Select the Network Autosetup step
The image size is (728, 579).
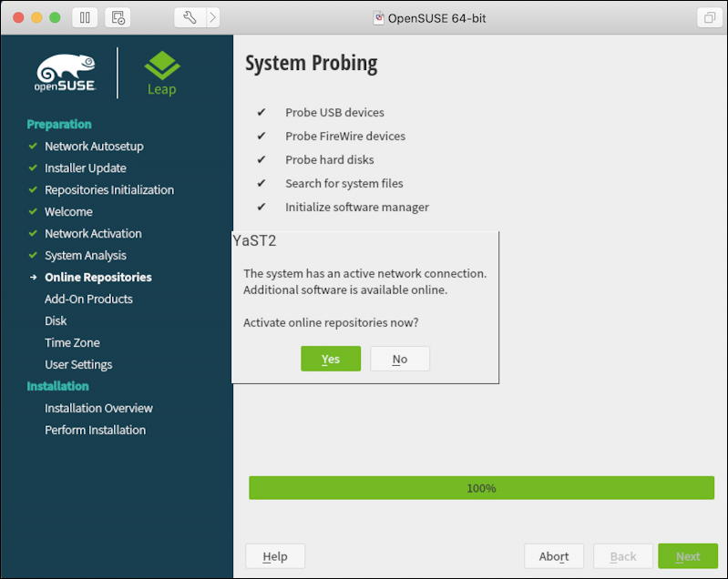[94, 147]
